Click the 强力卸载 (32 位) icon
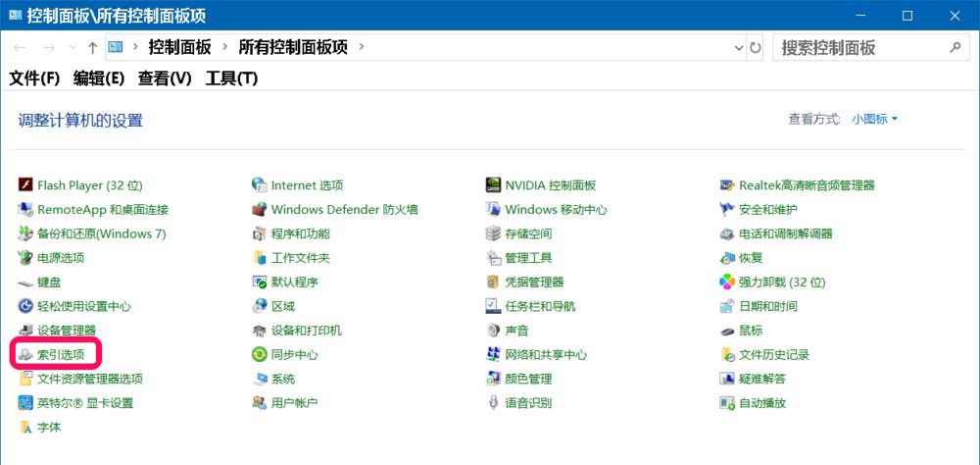This screenshot has height=465, width=980. click(x=727, y=283)
